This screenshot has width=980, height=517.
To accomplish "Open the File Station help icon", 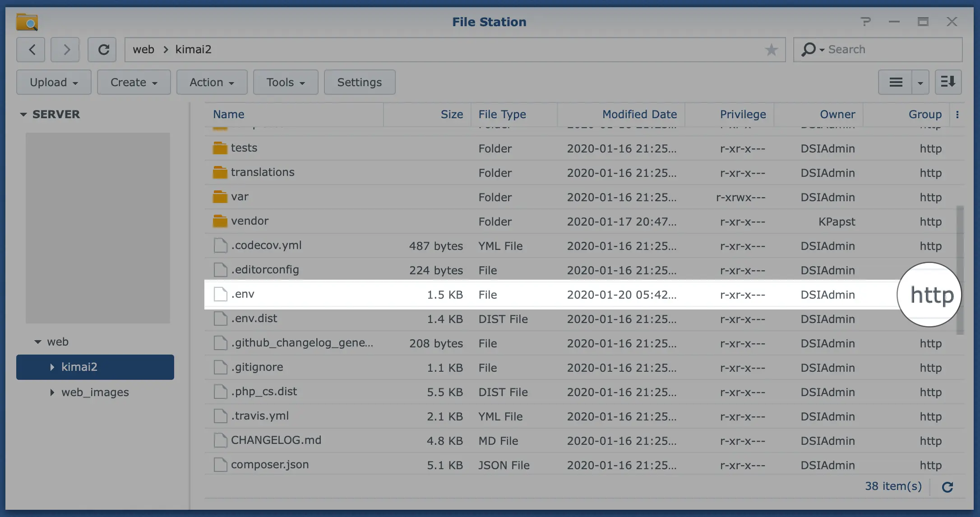I will (865, 22).
